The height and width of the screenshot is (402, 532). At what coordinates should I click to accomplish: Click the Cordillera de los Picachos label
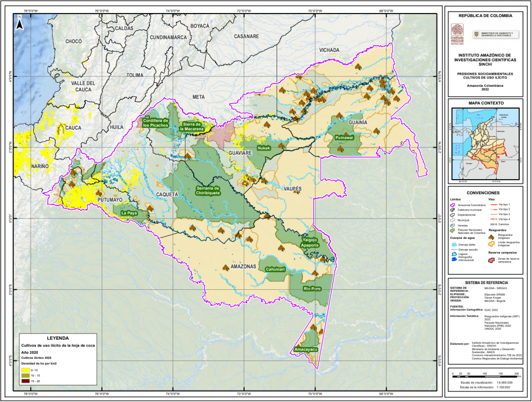coord(155,123)
